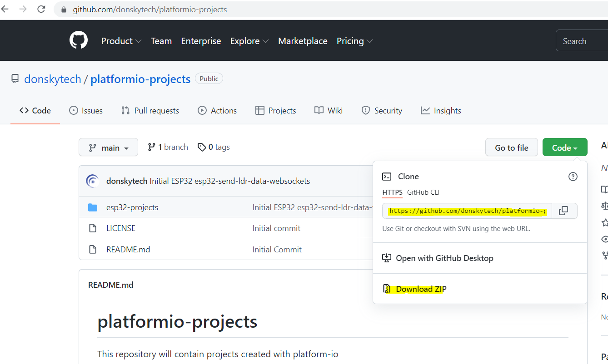This screenshot has width=608, height=364.
Task: Open the Pricing dropdown menu
Action: [354, 41]
